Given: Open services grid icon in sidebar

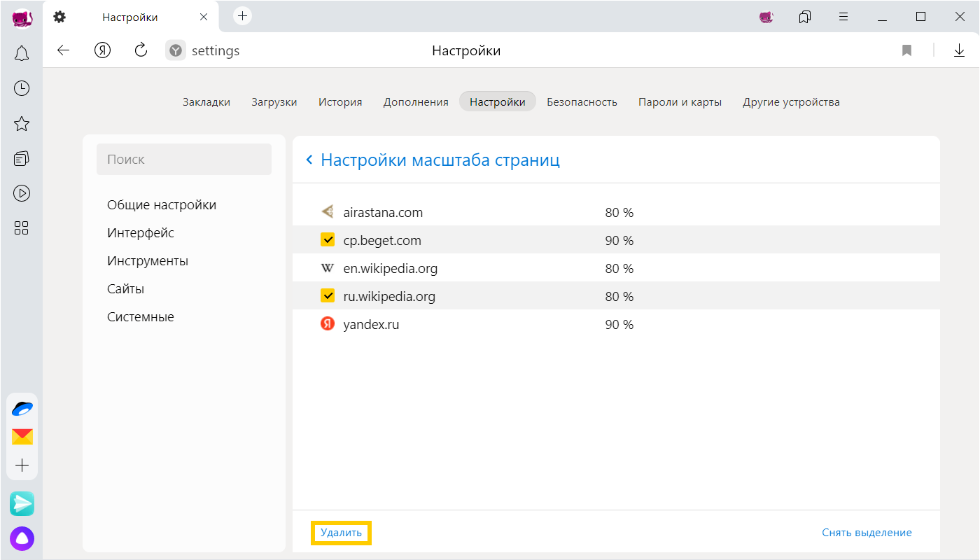Looking at the screenshot, I should tap(22, 227).
